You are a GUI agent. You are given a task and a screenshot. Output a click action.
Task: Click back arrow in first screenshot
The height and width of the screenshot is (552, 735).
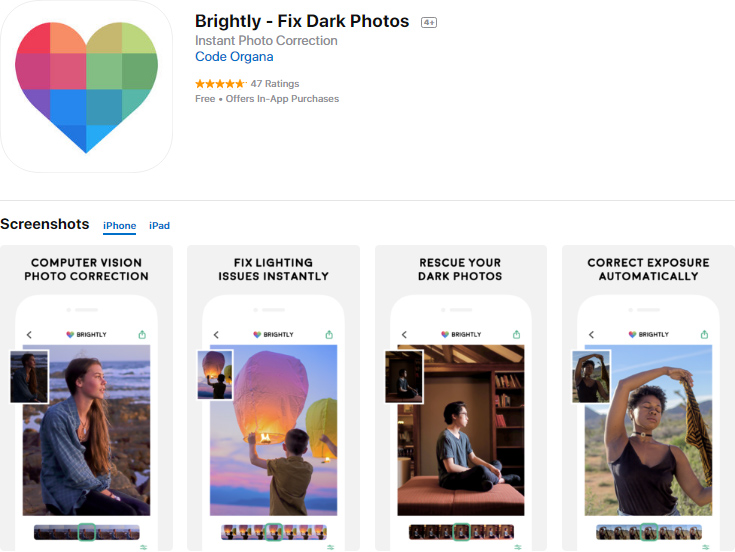click(x=29, y=334)
